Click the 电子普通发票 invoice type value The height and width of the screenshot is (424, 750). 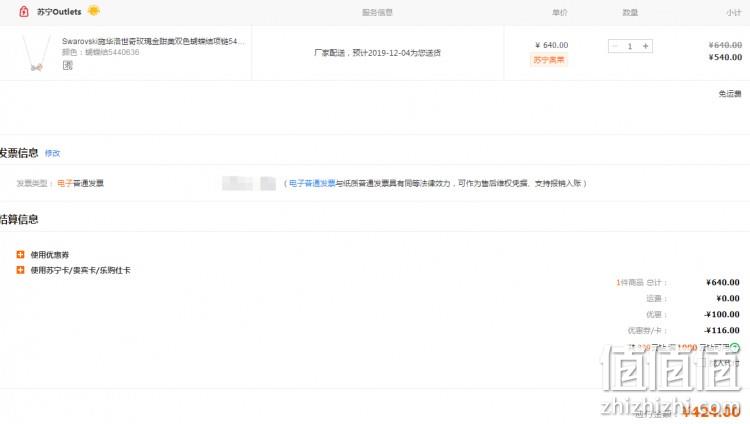pyautogui.click(x=80, y=183)
